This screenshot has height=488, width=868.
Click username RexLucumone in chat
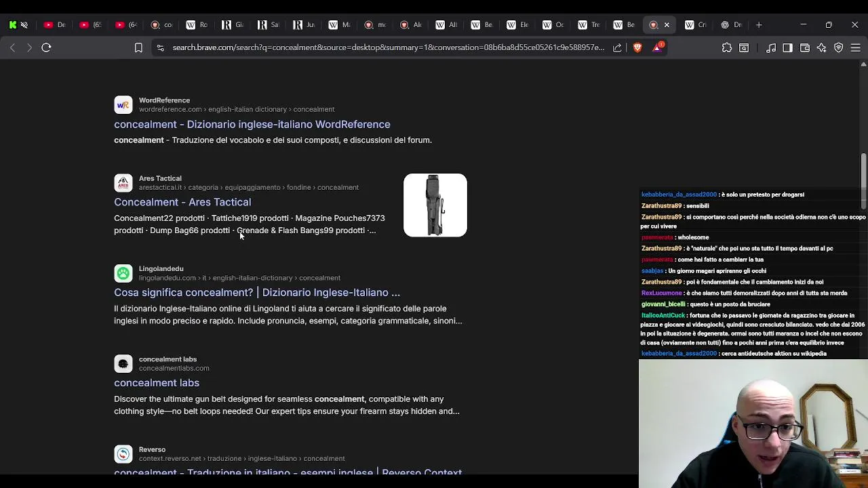(x=661, y=293)
